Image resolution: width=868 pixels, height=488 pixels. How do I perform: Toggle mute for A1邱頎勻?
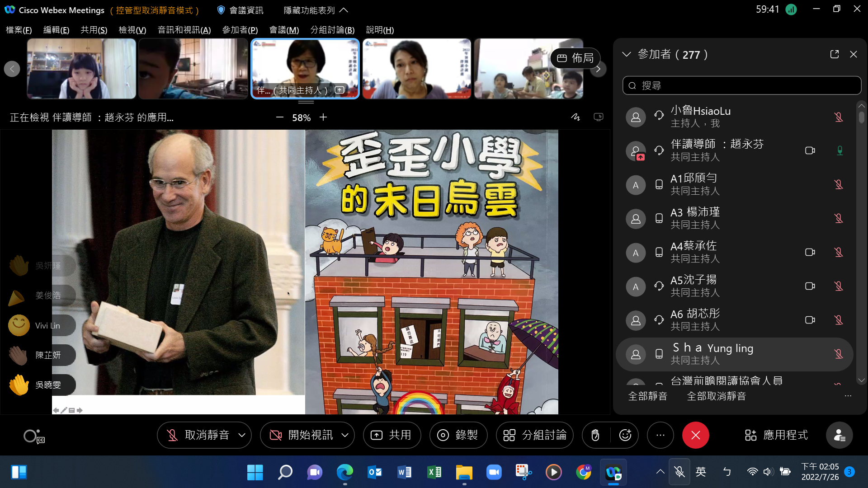pyautogui.click(x=839, y=184)
